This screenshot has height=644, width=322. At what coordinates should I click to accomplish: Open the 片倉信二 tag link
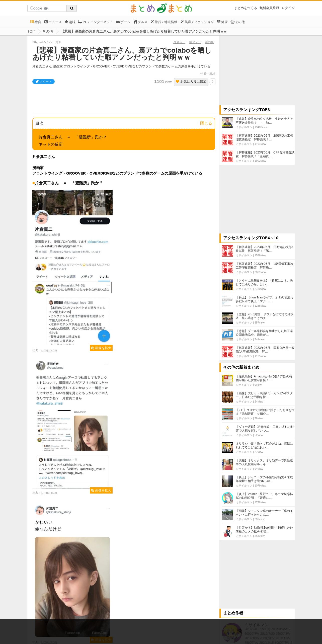click(179, 42)
